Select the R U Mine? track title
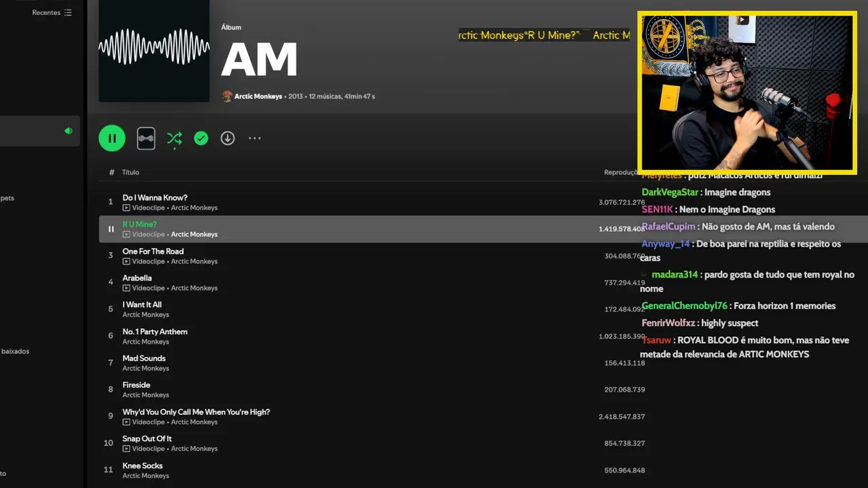 139,224
